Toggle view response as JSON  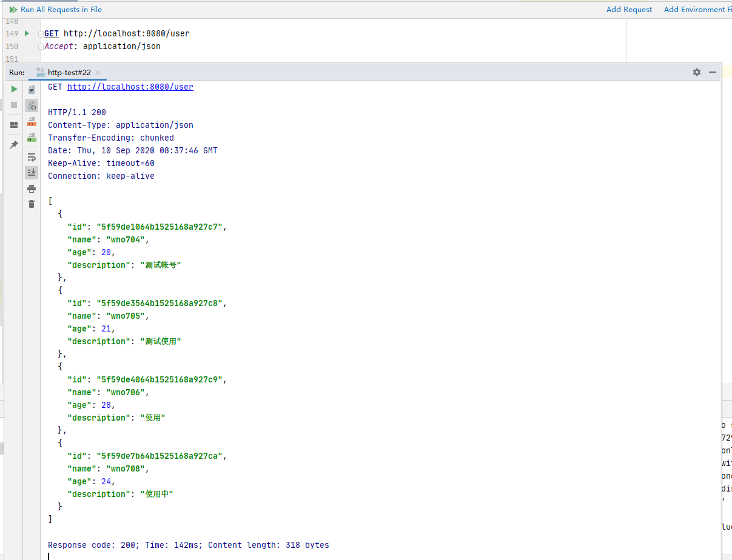pyautogui.click(x=32, y=105)
